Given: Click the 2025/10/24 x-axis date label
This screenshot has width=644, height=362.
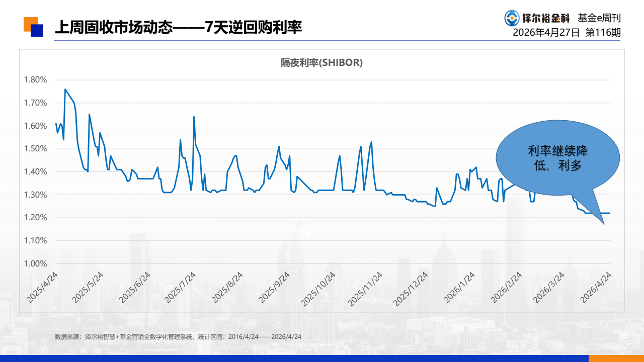Looking at the screenshot, I should (318, 288).
